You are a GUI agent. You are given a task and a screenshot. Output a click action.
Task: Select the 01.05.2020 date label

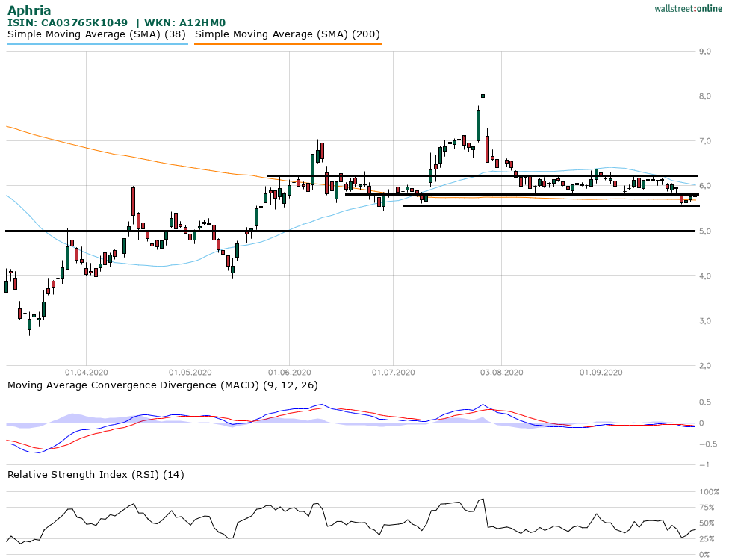190,372
